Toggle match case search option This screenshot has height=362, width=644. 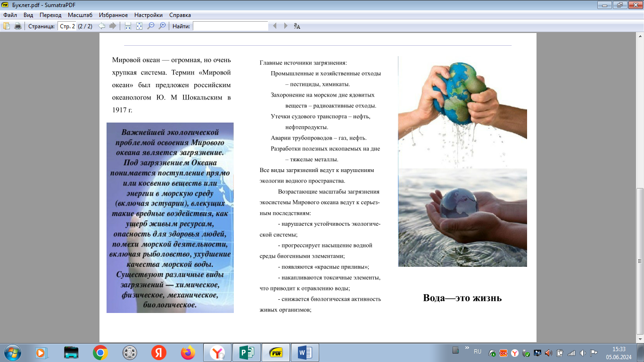[297, 26]
